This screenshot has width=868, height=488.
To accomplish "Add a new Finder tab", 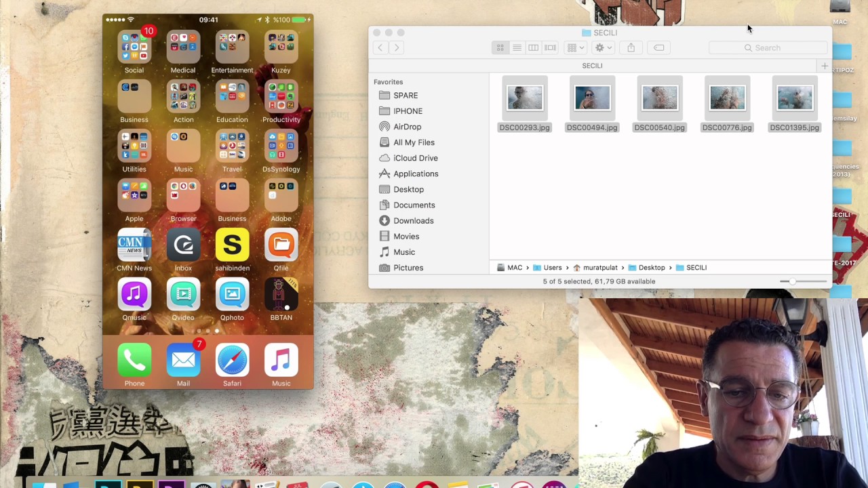I will [825, 66].
